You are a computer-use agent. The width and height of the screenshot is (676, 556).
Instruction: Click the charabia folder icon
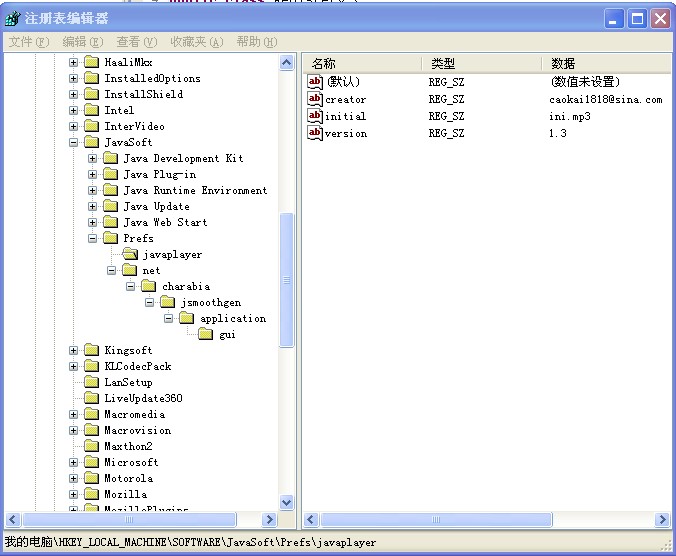click(149, 286)
